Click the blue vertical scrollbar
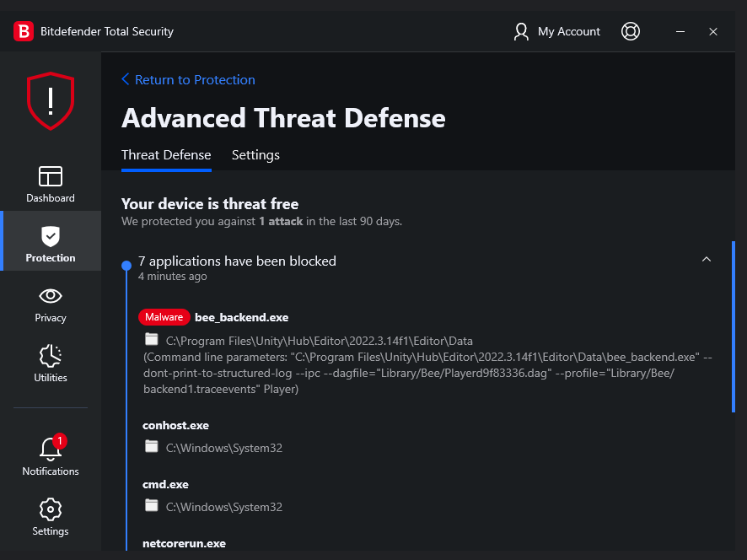Screen dimensions: 747x560 click(x=734, y=326)
